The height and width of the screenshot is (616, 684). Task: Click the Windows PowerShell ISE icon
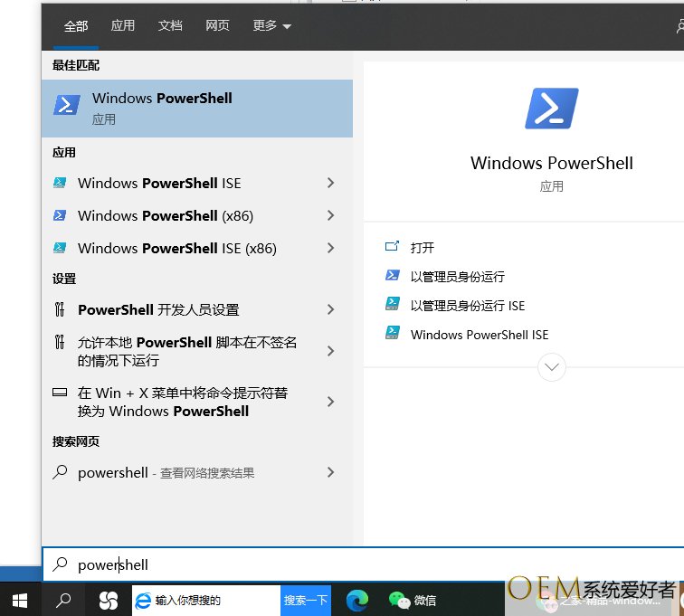click(60, 183)
